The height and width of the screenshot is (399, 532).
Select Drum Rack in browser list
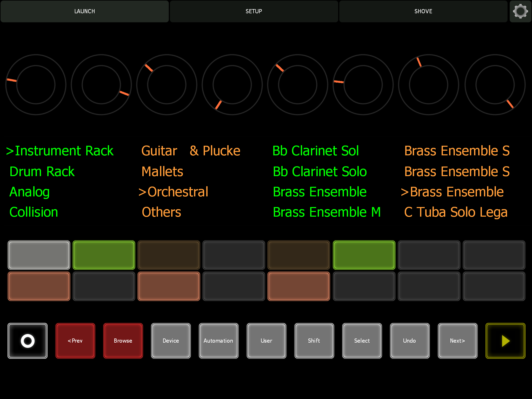(42, 172)
